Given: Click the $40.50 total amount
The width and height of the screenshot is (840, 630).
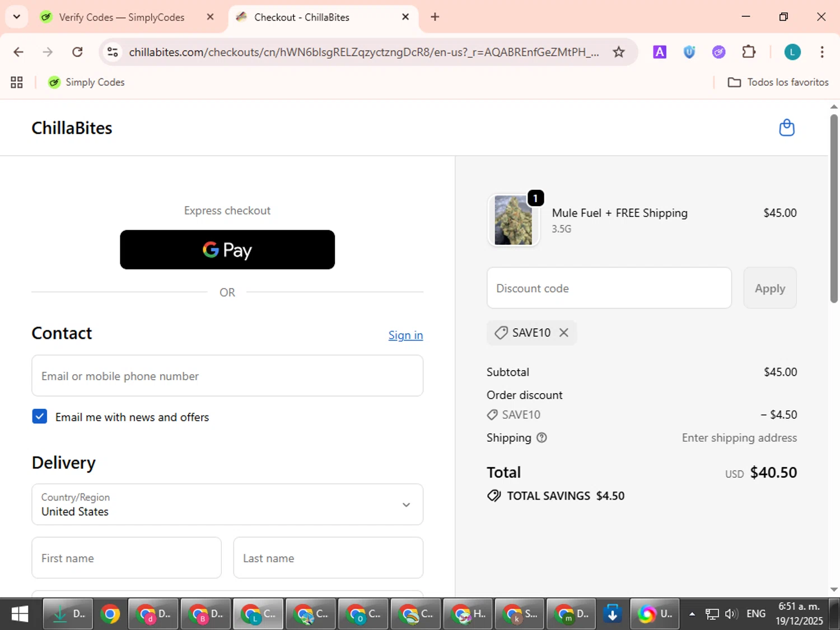Looking at the screenshot, I should click(773, 472).
